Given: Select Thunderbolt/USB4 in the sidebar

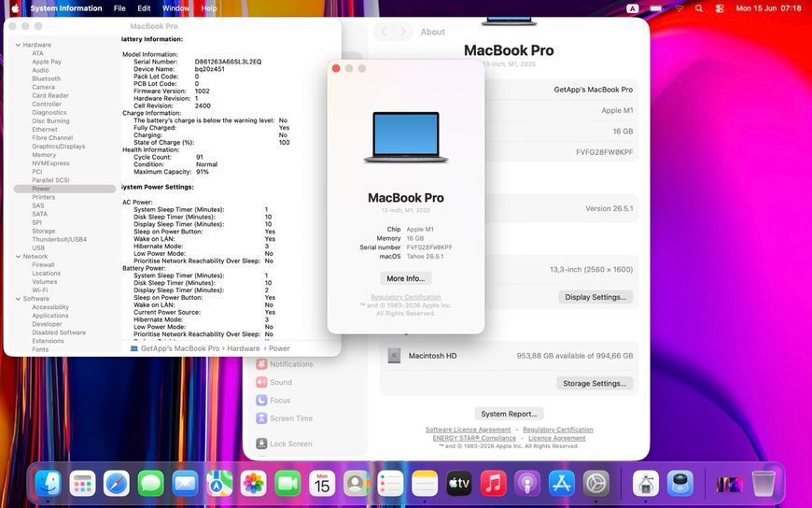Looking at the screenshot, I should coord(60,239).
